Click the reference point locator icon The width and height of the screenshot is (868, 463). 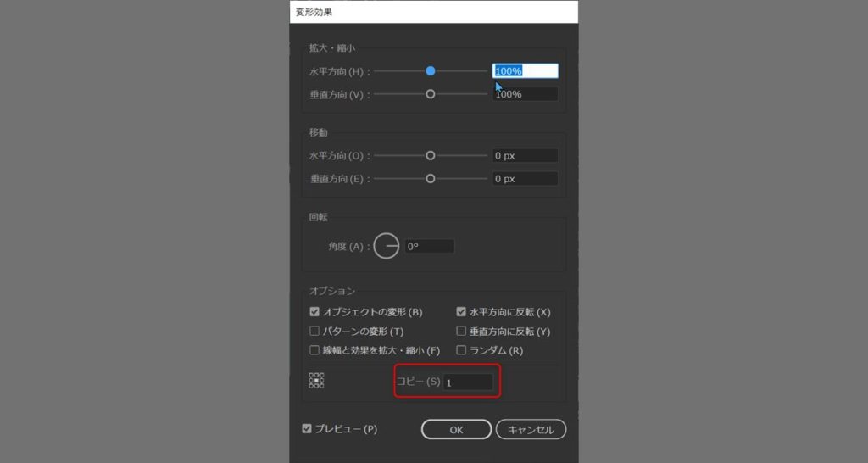[x=317, y=381]
